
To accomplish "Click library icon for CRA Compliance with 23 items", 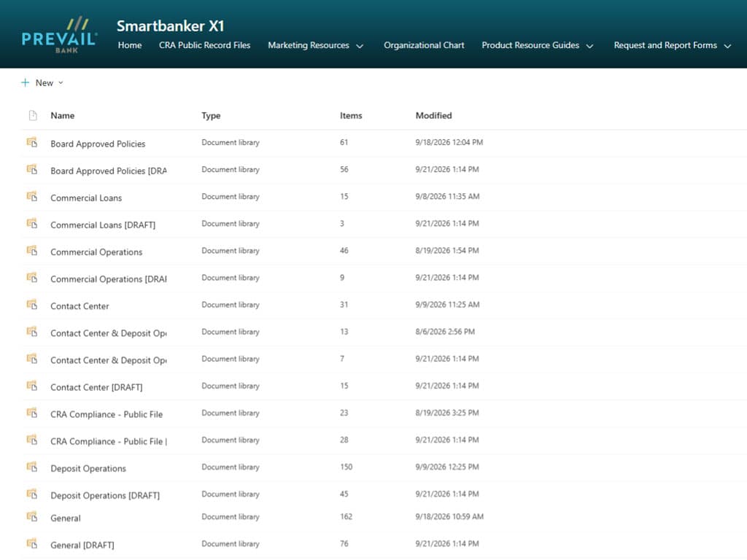I will pyautogui.click(x=32, y=413).
